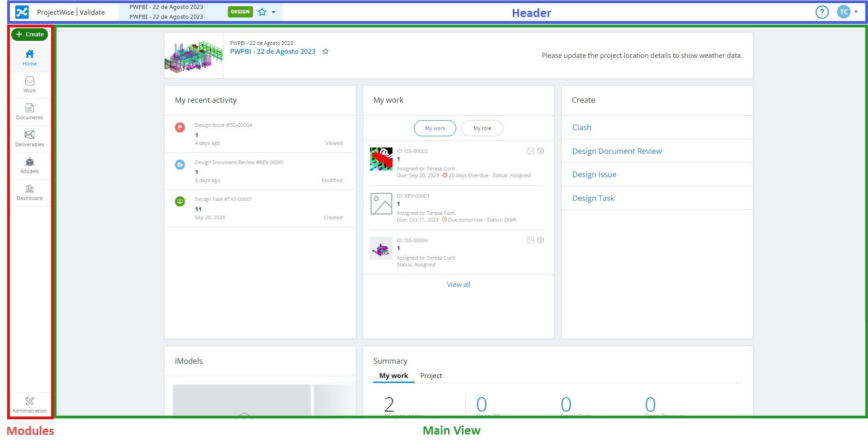The height and width of the screenshot is (443, 868).
Task: Open the Deliverables module
Action: tap(30, 139)
